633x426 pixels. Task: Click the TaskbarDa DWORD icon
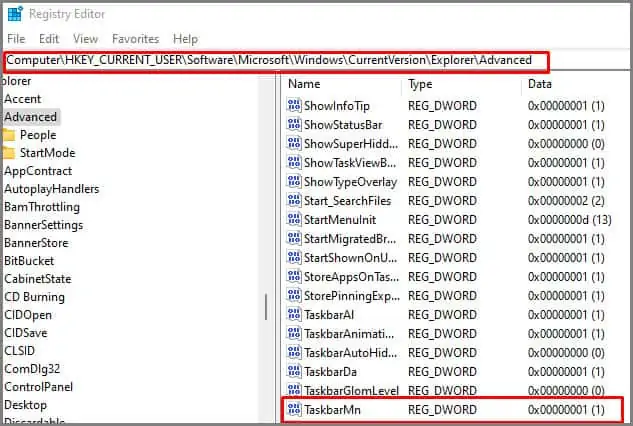[x=294, y=371]
